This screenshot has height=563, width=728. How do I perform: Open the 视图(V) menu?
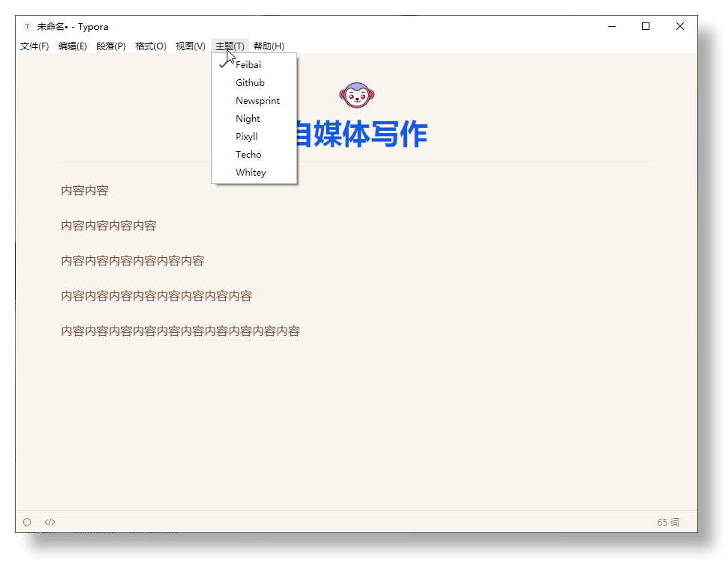click(190, 46)
